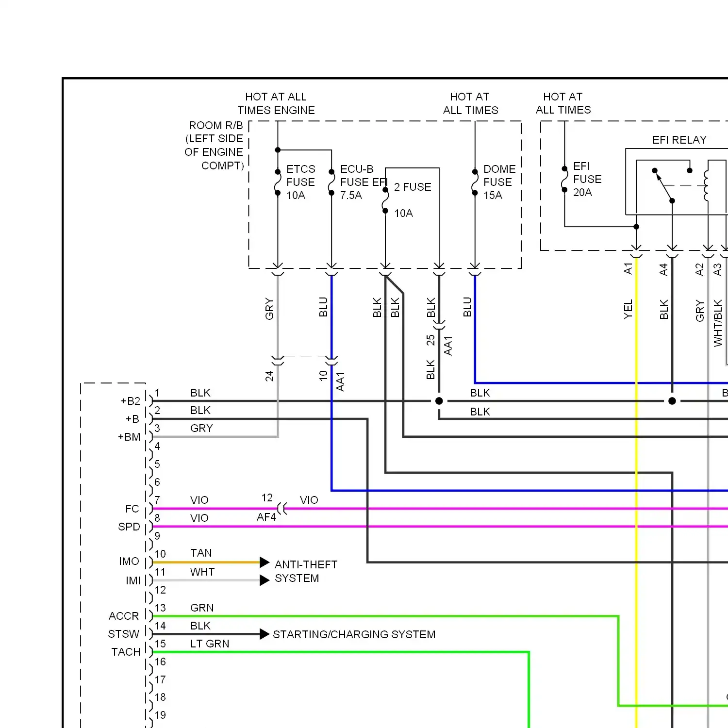Image resolution: width=728 pixels, height=728 pixels.
Task: Click the EFI fuse symbol
Action: pos(564,179)
